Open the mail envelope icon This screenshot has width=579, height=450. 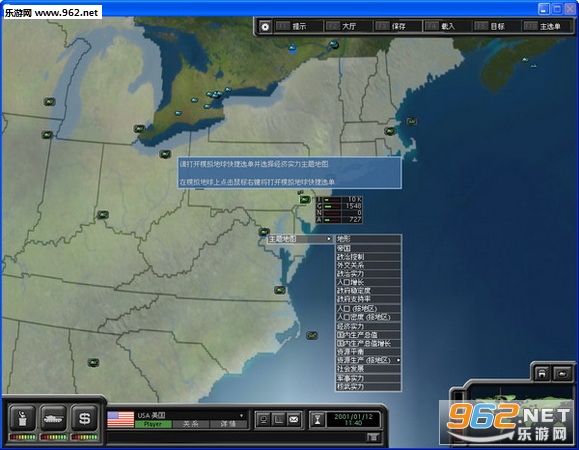pyautogui.click(x=294, y=419)
